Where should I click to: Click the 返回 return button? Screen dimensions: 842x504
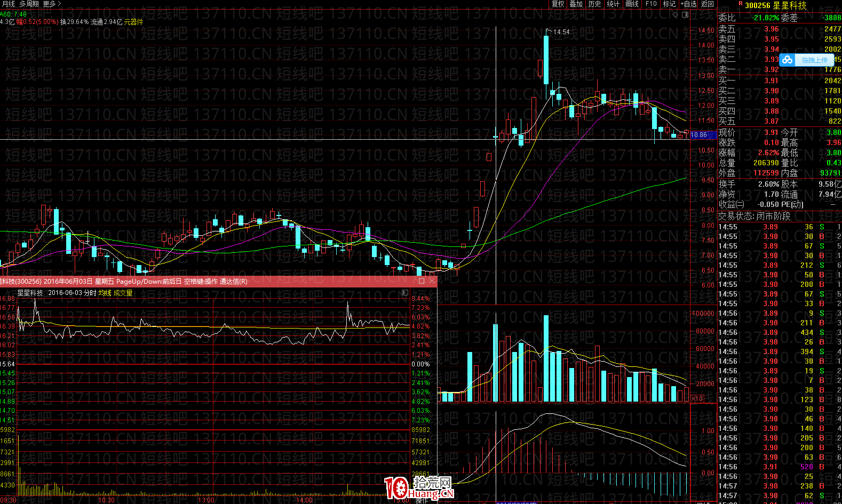tap(708, 4)
